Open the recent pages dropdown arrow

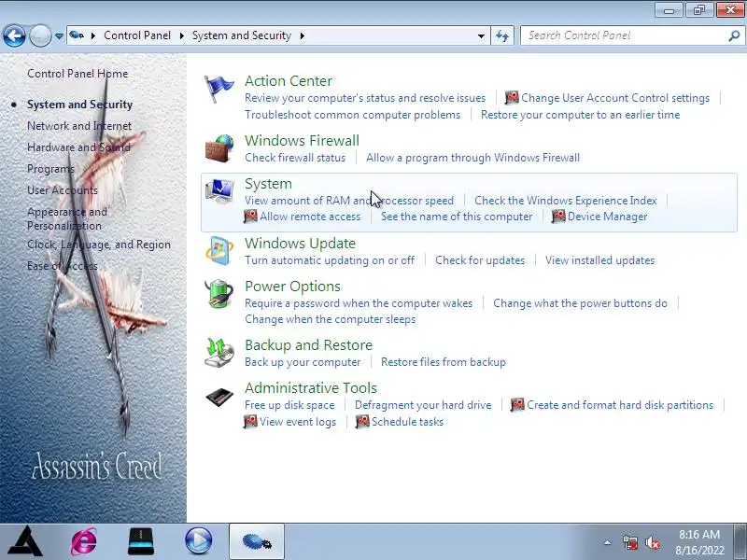tap(59, 35)
